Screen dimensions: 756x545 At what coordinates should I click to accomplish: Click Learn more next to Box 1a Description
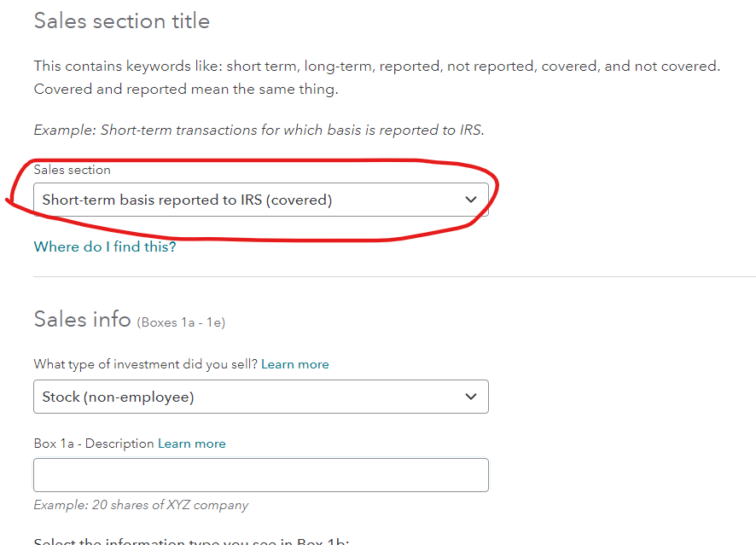coord(192,444)
